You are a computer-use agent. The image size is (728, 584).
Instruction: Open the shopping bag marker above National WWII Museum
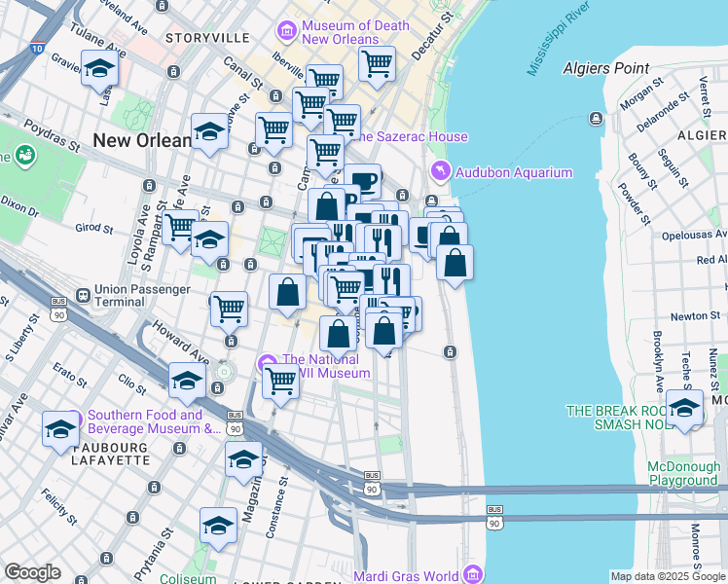click(338, 335)
